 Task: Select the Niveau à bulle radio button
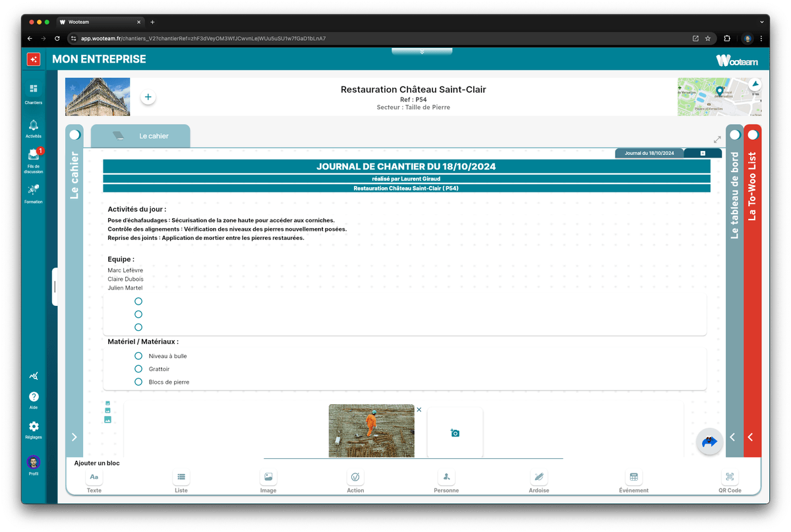tap(138, 356)
